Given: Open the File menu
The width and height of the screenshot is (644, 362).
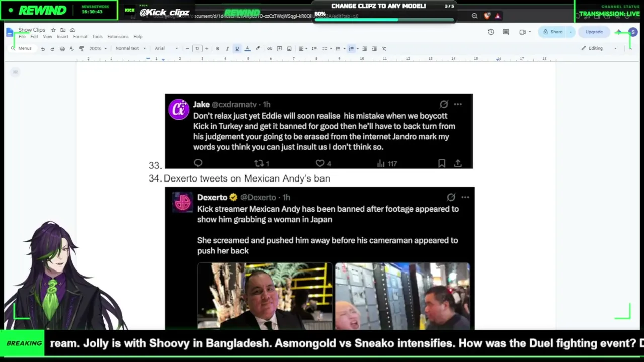Looking at the screenshot, I should pos(22,37).
